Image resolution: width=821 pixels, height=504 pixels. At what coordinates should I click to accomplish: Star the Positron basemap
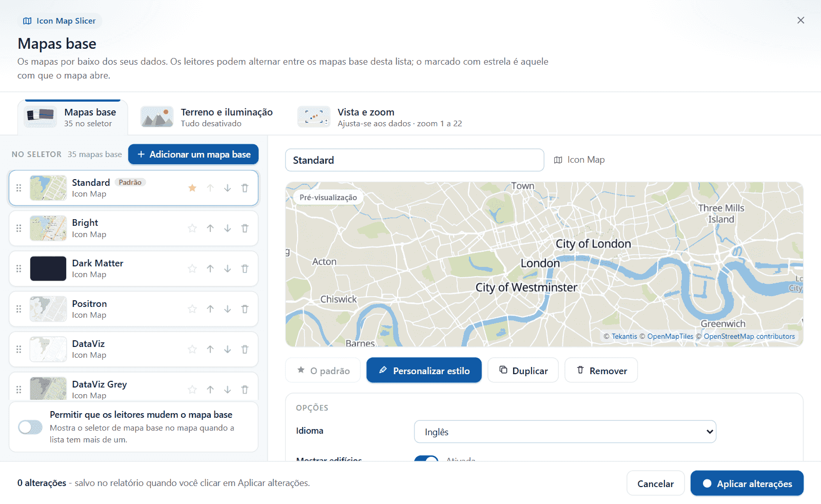click(x=192, y=309)
